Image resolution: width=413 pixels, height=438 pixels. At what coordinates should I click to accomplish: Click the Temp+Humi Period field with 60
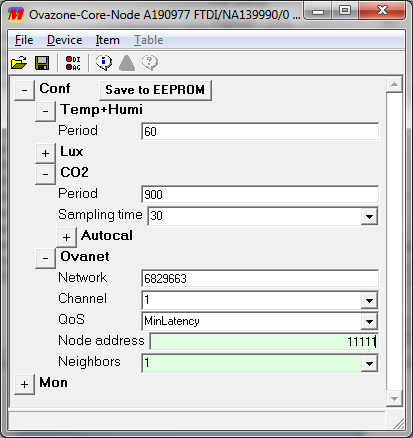[260, 131]
